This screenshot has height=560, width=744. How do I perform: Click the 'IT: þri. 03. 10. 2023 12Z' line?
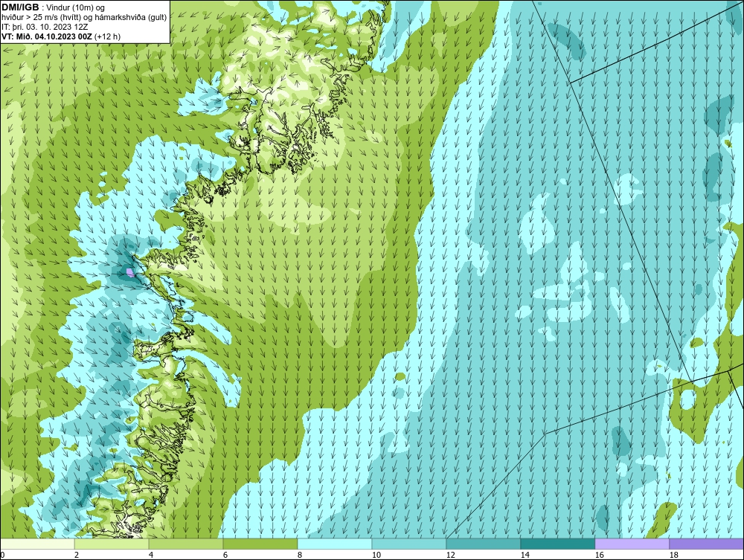[45, 27]
